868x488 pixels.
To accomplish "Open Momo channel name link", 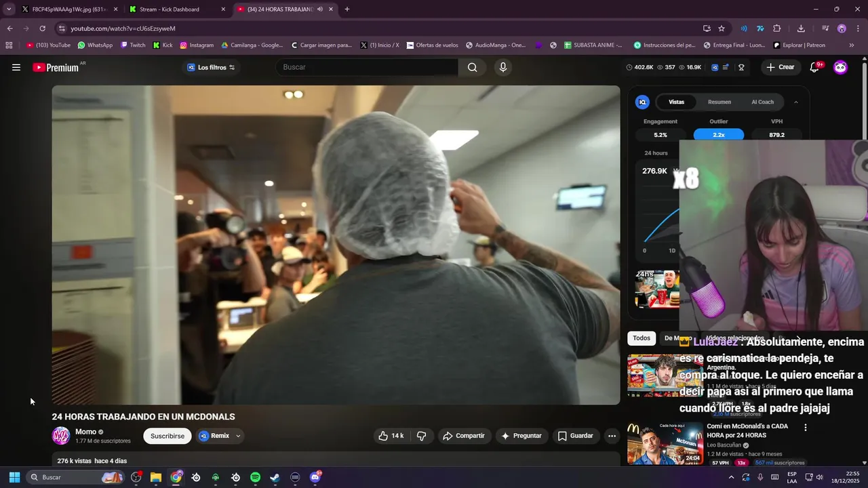I will click(85, 432).
